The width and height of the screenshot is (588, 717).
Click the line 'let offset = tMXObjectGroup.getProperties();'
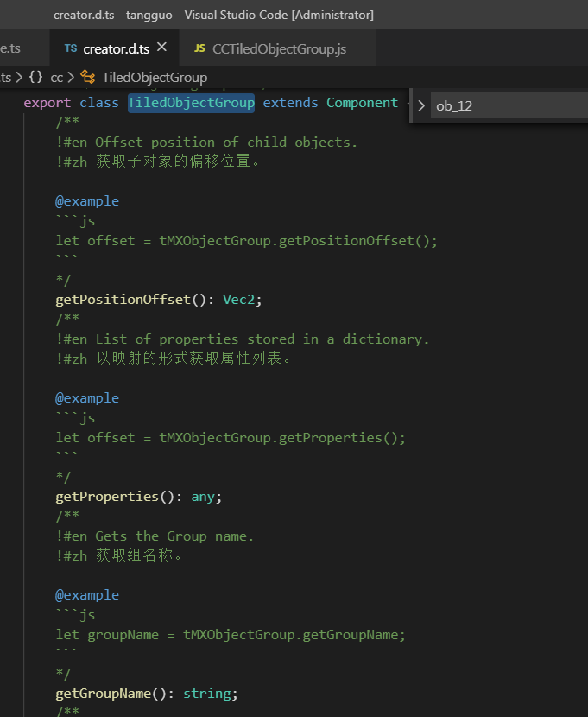click(x=231, y=438)
